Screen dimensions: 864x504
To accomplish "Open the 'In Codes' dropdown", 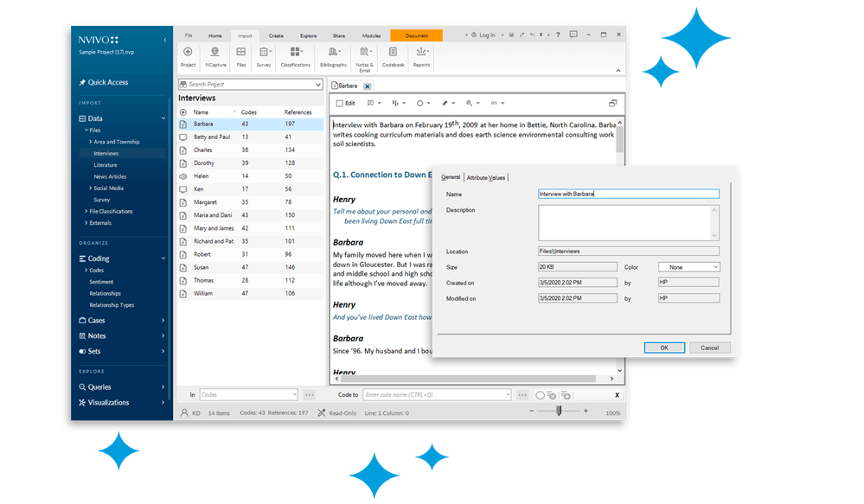I will (248, 395).
